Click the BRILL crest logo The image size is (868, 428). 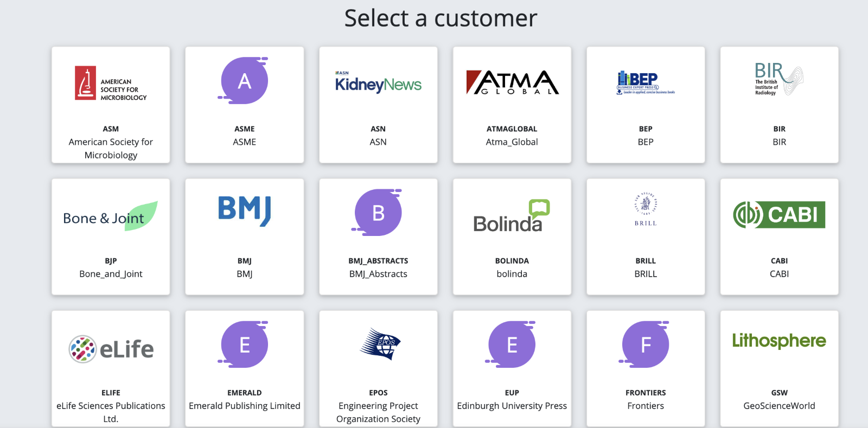click(645, 209)
